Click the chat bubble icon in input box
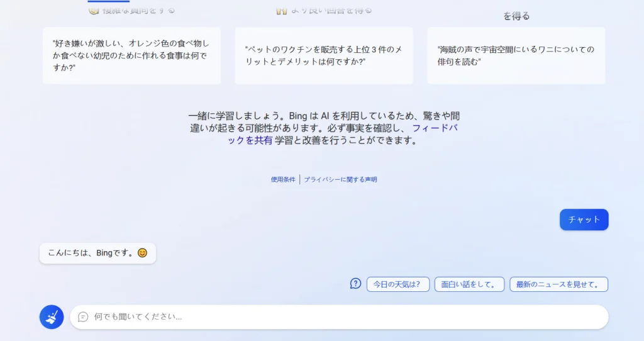 tap(83, 316)
